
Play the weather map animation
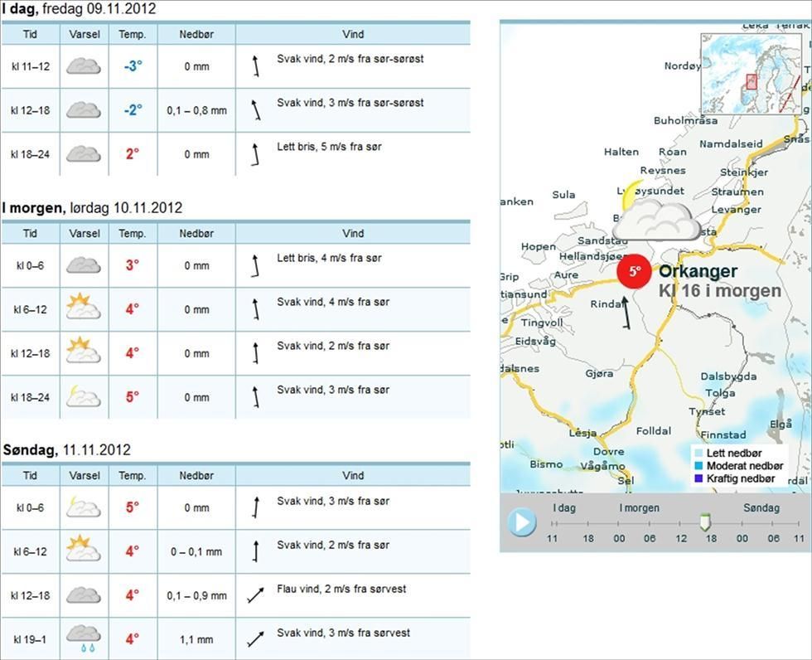pos(521,522)
